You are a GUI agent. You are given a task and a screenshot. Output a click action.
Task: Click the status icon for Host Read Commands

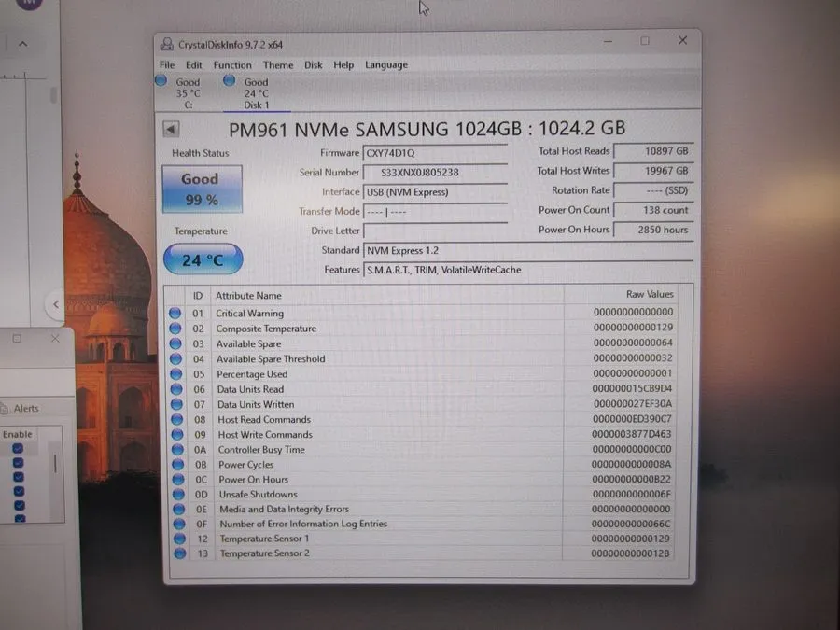click(x=176, y=419)
